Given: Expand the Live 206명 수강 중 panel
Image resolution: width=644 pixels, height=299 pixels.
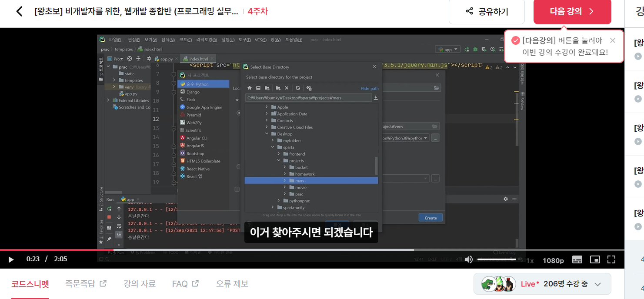Looking at the screenshot, I should click(x=542, y=284).
